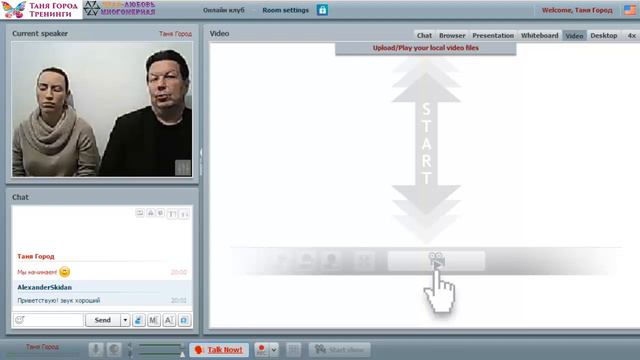Click the first small icon in the chat top toolbar
640x360 pixels.
click(x=140, y=213)
